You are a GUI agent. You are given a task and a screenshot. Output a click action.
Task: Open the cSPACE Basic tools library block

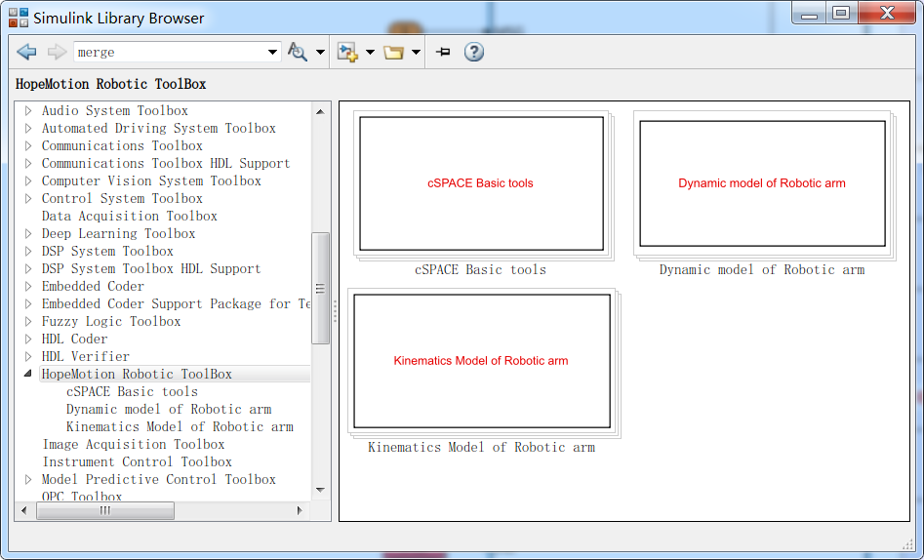[x=481, y=183]
